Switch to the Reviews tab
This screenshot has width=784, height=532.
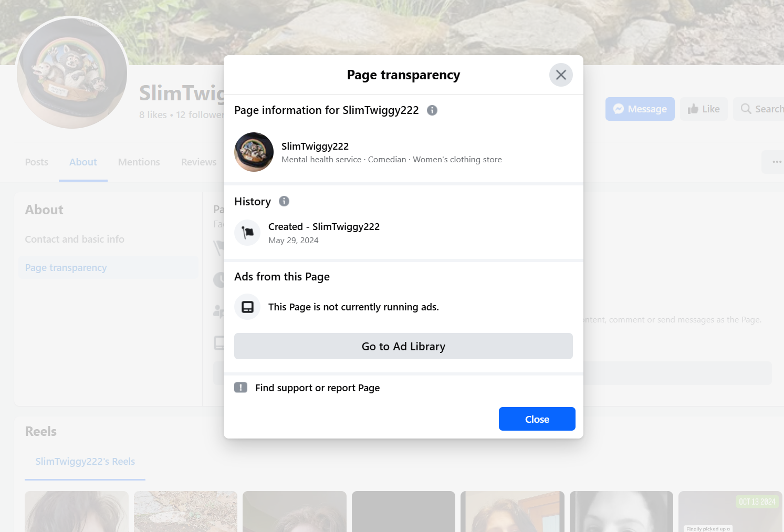pyautogui.click(x=199, y=162)
